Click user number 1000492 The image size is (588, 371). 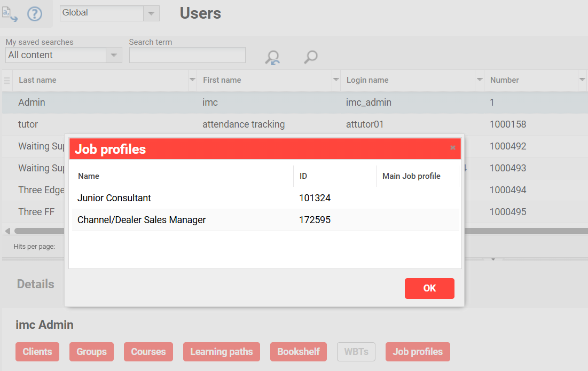click(x=508, y=146)
